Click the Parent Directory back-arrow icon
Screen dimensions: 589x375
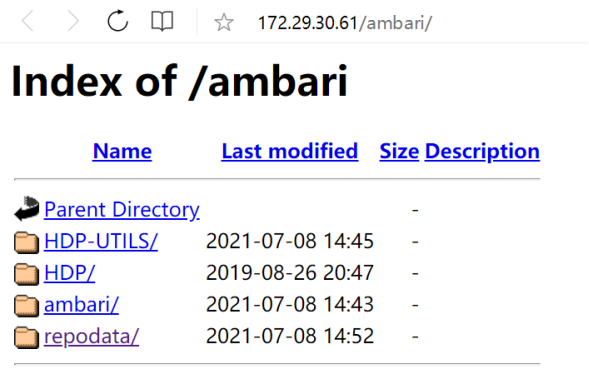tap(27, 208)
